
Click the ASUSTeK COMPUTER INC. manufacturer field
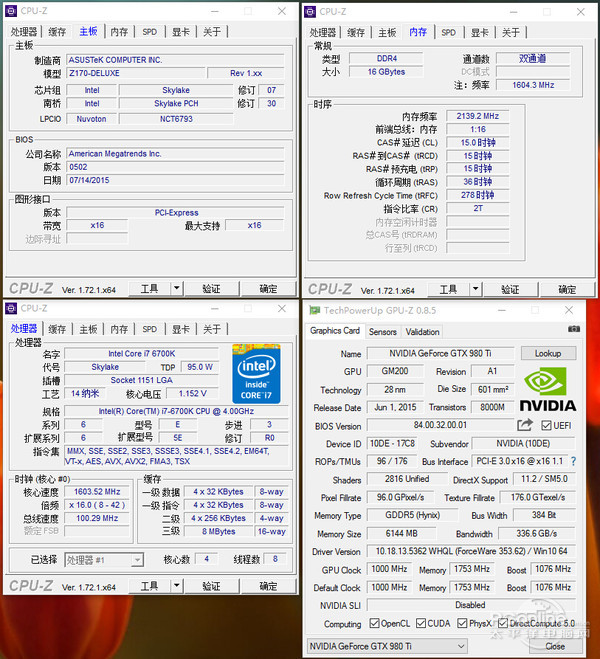176,60
